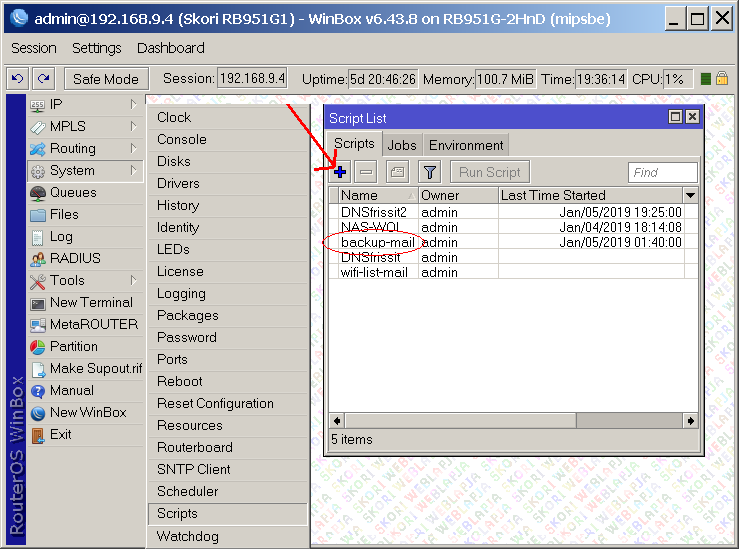
Task: Open the Partition sidebar item
Action: point(74,346)
